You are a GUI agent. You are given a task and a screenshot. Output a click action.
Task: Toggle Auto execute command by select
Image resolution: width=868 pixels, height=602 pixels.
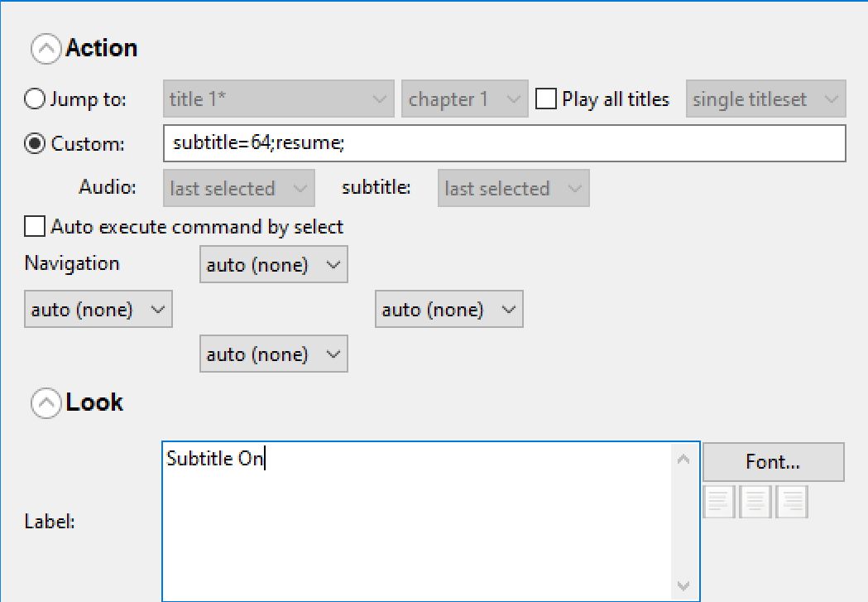[x=35, y=227]
